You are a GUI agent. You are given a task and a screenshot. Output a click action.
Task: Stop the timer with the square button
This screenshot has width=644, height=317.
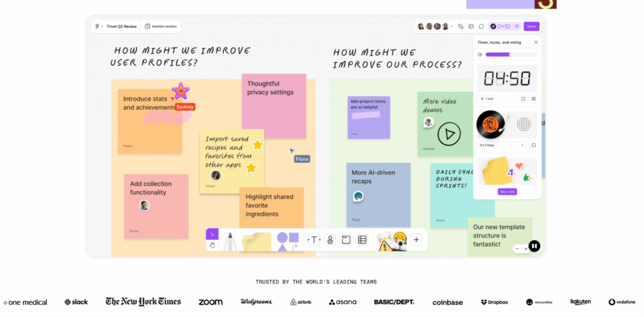click(523, 99)
